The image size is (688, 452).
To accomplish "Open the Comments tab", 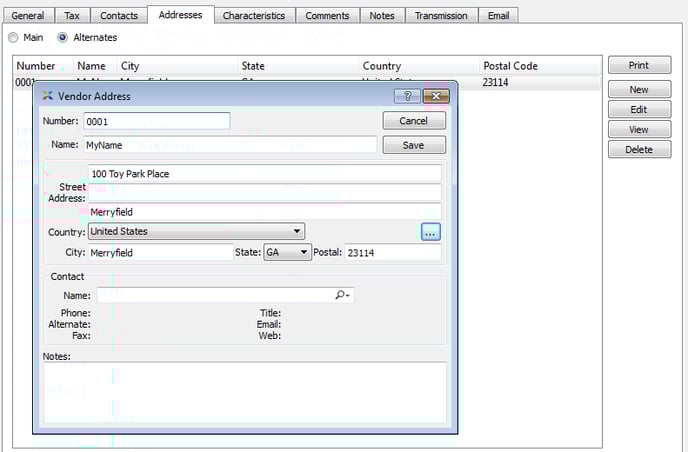I will tap(327, 16).
